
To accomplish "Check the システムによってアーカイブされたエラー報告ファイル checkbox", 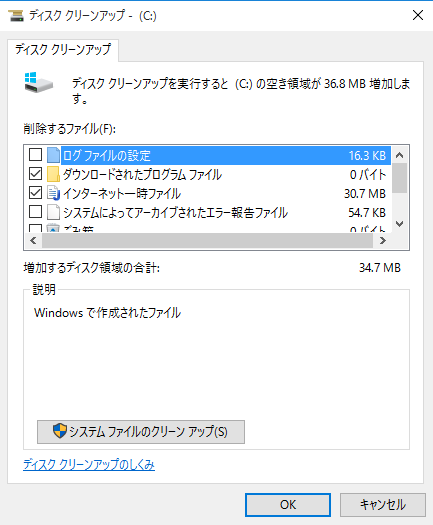I will (35, 212).
